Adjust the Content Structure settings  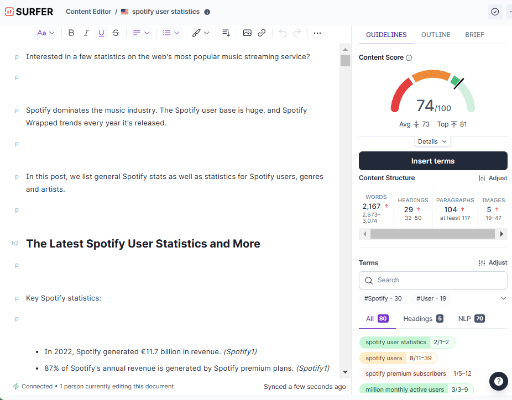[493, 178]
